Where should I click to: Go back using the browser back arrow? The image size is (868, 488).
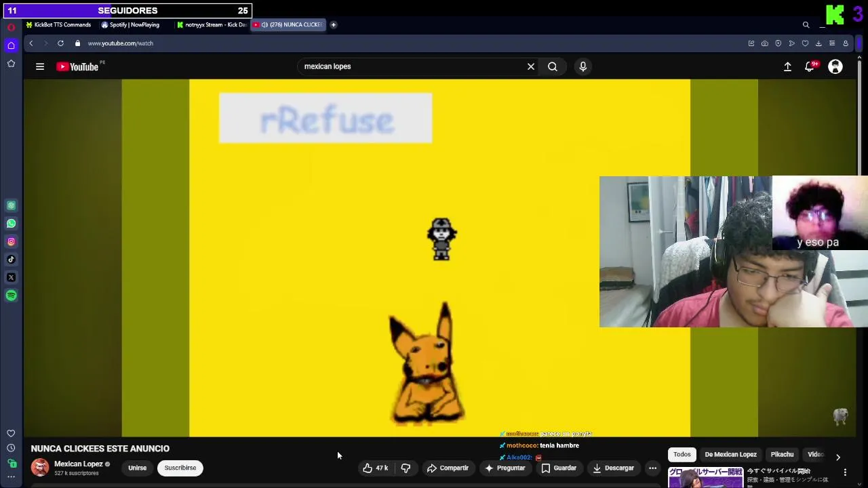coord(31,43)
